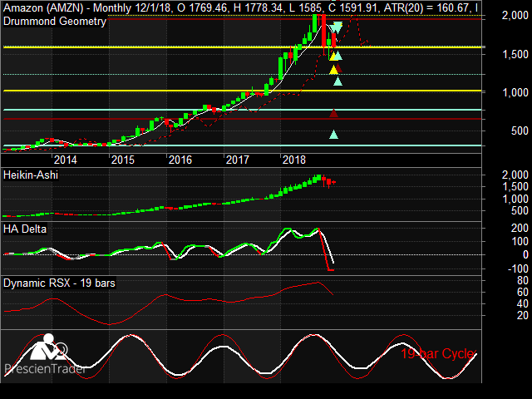Click the cyan triangle just above 1,000 line
532x399 pixels.
point(337,81)
